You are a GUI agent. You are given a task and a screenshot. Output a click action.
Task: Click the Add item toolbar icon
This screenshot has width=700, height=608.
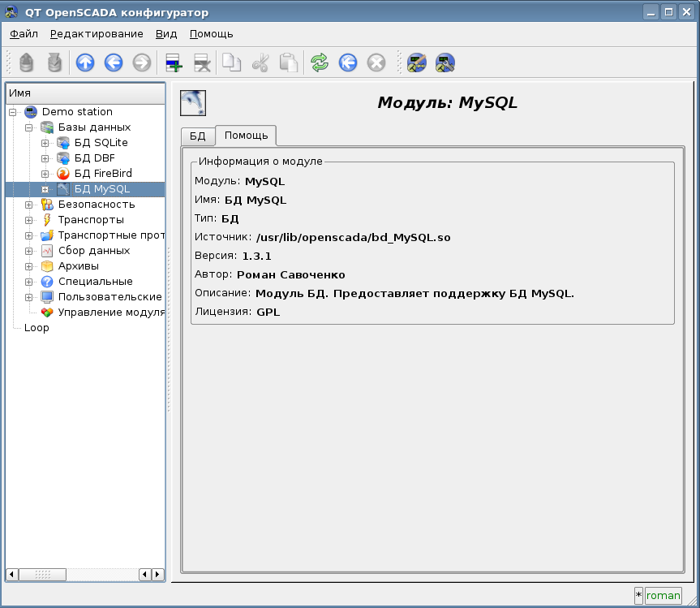click(174, 63)
